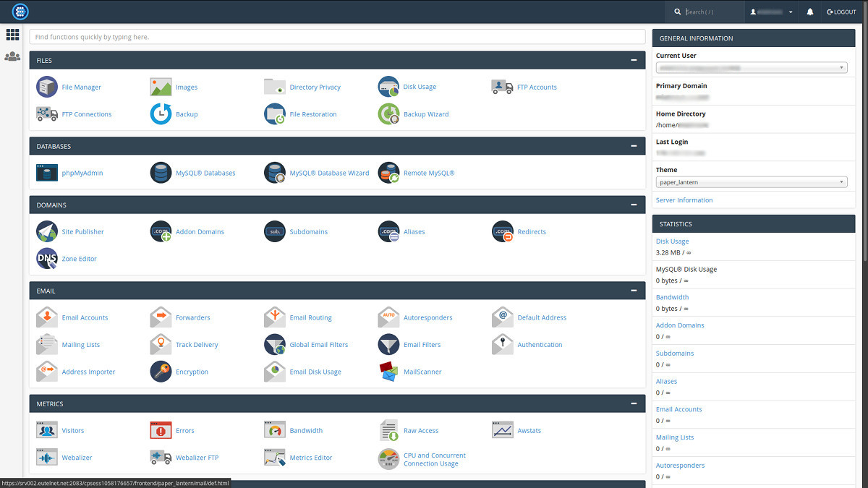The height and width of the screenshot is (488, 868).
Task: Open Mailing Lists icon in Email section
Action: coord(47,345)
